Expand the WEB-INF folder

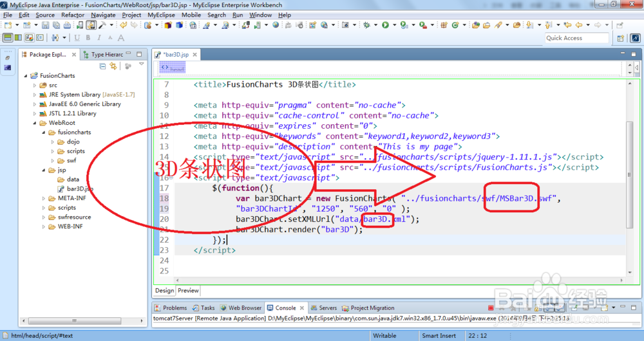(44, 226)
